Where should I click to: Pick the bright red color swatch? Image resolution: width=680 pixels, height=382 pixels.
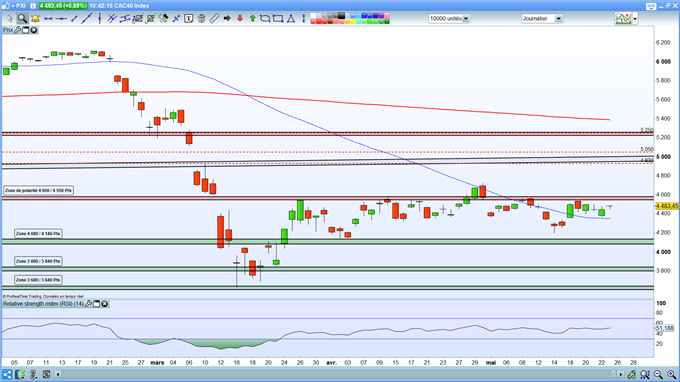319,21
